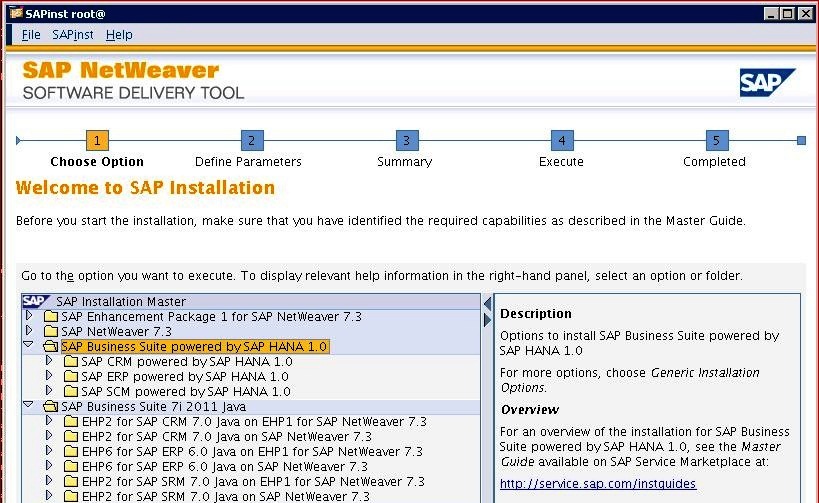Click open folder icon of Business Suite HANA
Screen dimensions: 819x503
[51, 346]
